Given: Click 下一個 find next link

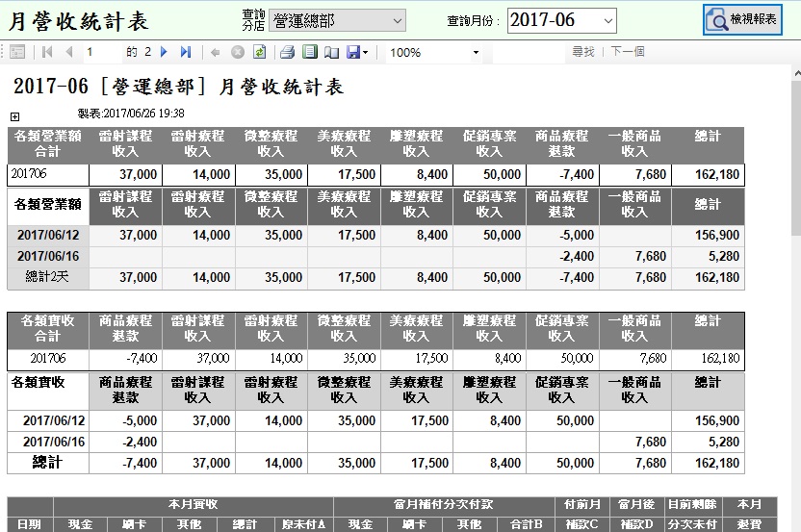Looking at the screenshot, I should [x=628, y=52].
